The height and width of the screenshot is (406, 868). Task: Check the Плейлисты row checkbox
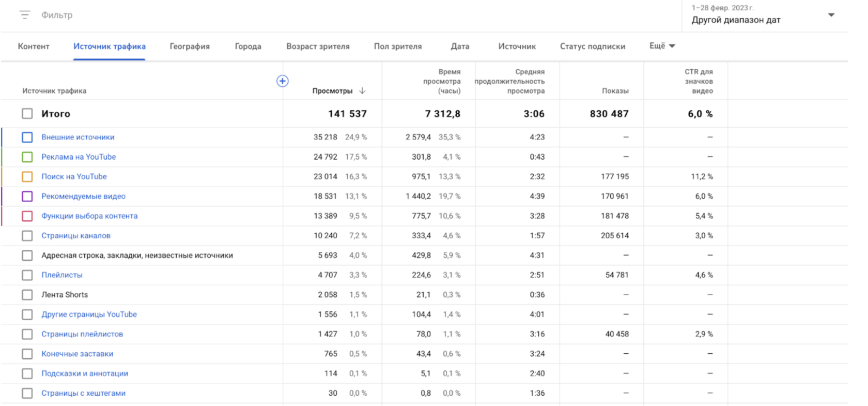(x=27, y=275)
